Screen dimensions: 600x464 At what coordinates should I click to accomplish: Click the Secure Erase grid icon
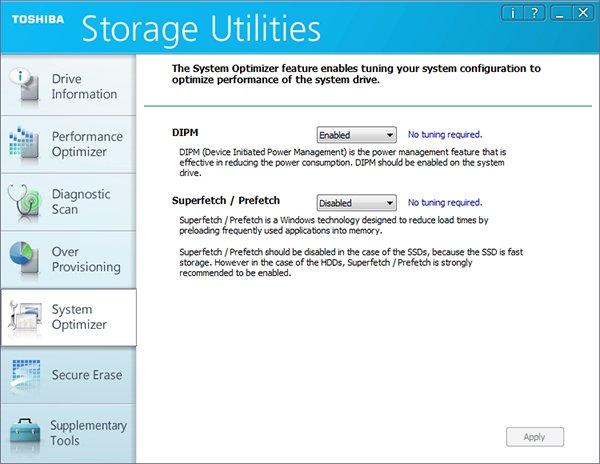(25, 375)
